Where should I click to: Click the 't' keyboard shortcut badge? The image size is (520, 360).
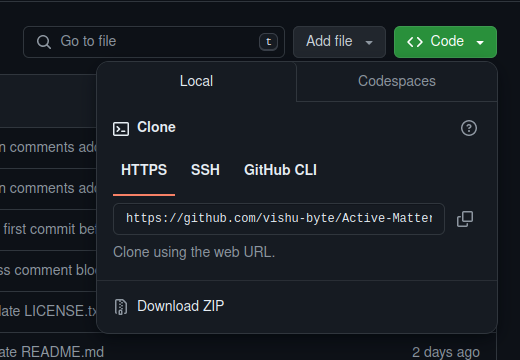pyautogui.click(x=268, y=42)
